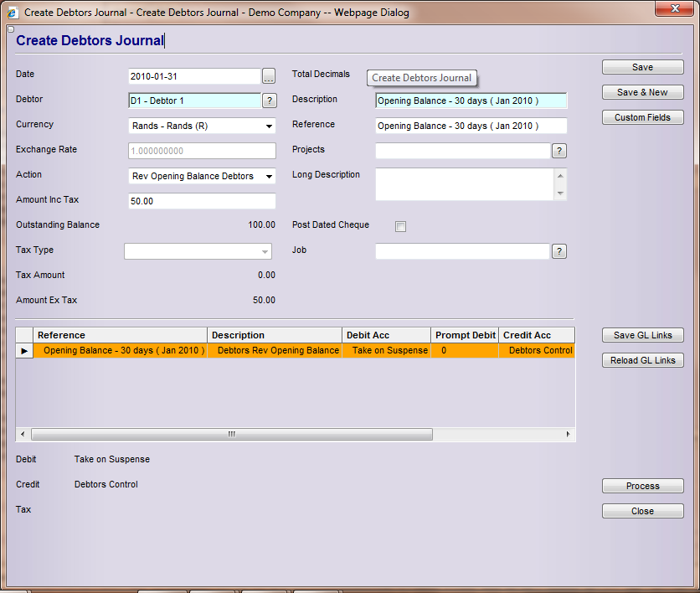The image size is (700, 593).
Task: Expand the Tax Type dropdown
Action: click(x=265, y=252)
